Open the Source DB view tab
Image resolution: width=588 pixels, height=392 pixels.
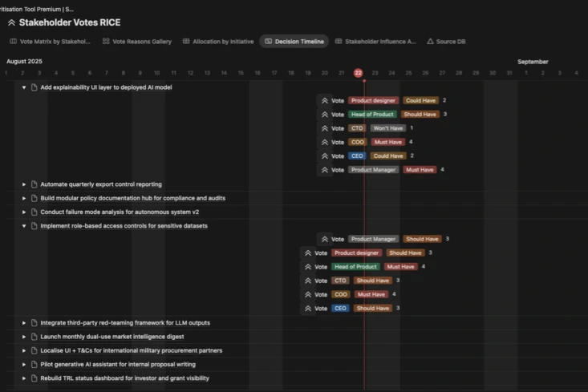click(446, 41)
